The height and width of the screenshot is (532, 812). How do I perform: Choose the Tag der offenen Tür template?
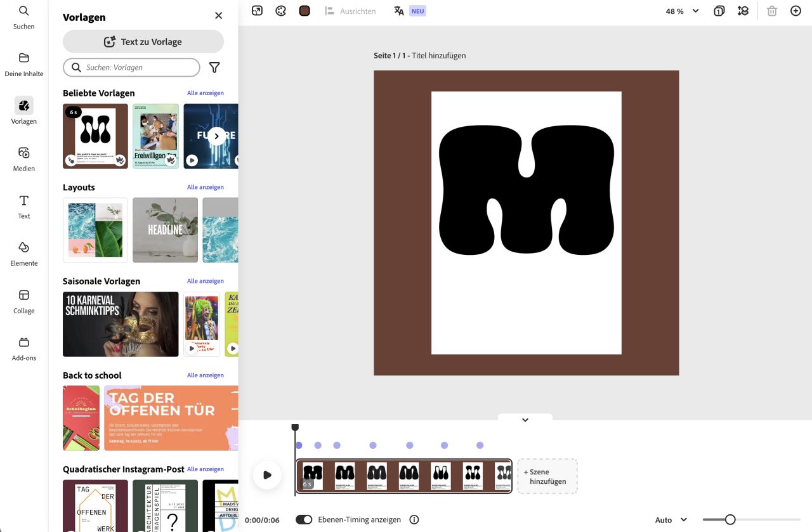click(x=171, y=418)
